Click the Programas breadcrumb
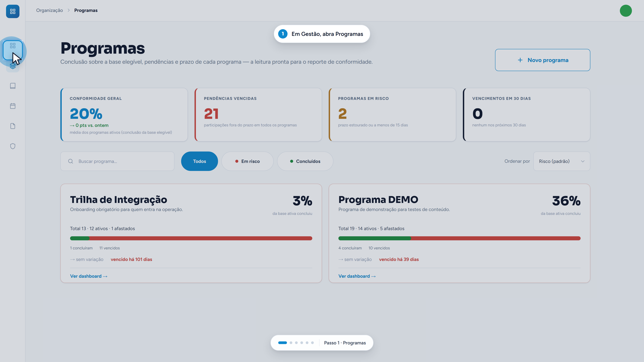Image resolution: width=644 pixels, height=362 pixels. 86,10
